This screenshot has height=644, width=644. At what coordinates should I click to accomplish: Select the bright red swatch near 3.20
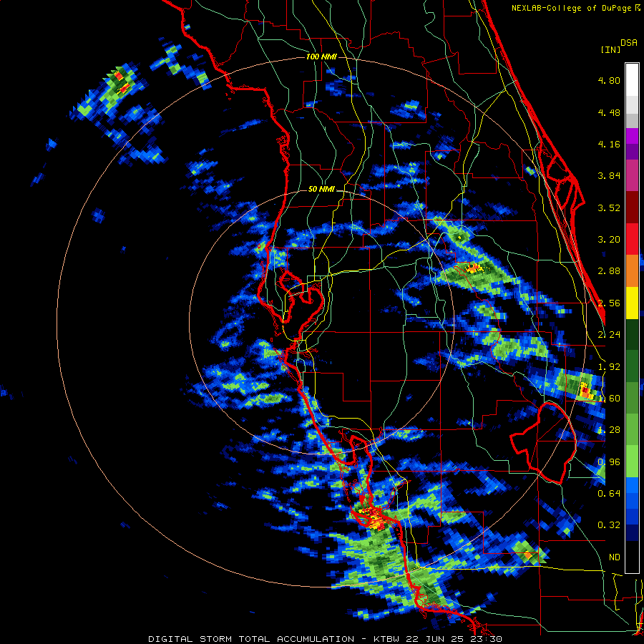point(632,239)
